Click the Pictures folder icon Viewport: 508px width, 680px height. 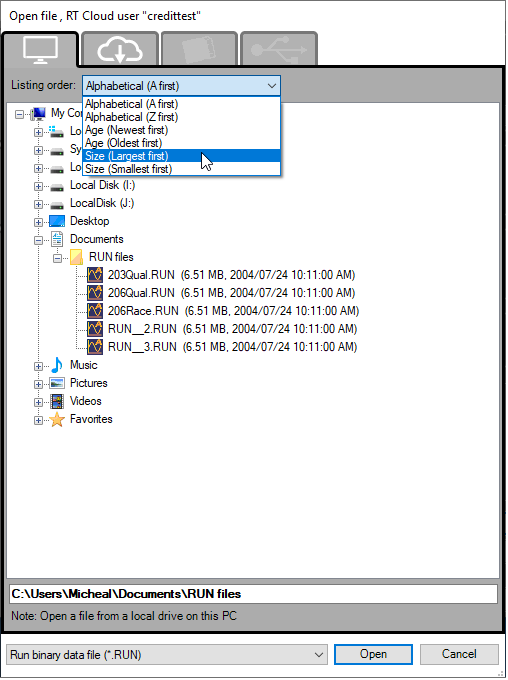[57, 383]
